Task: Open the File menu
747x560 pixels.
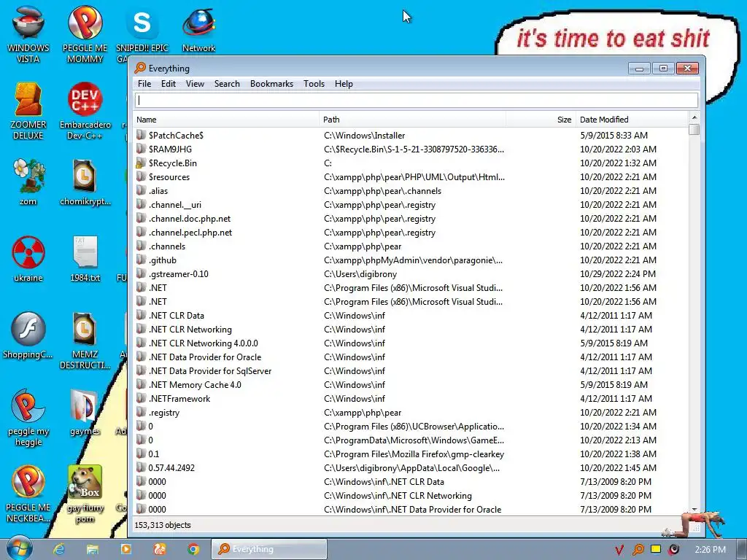Action: click(x=144, y=84)
